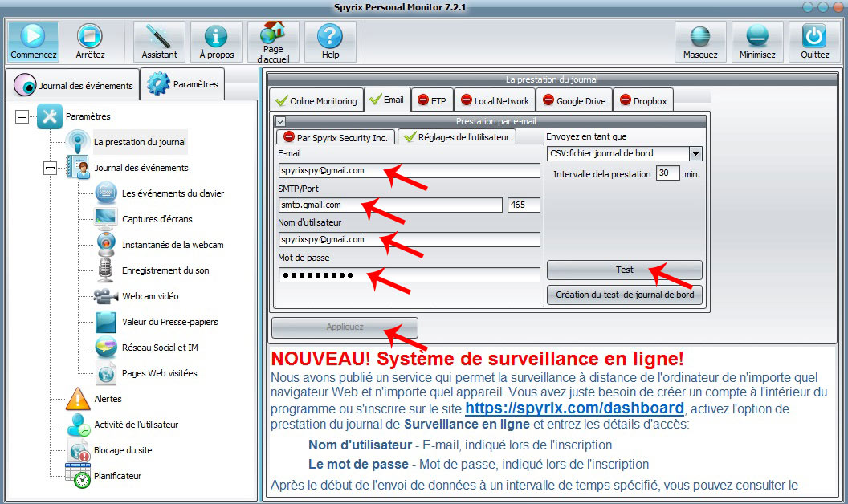Start monitoring with the Commencez button

33,42
